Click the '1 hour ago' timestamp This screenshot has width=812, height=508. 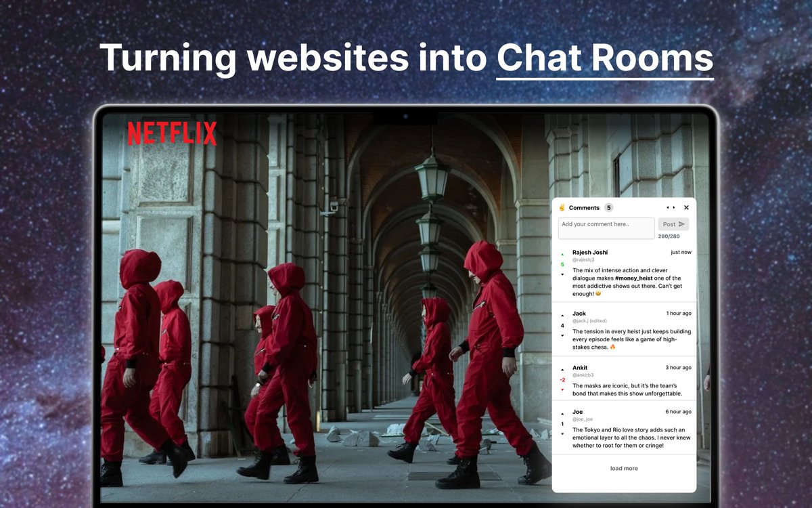pyautogui.click(x=679, y=313)
